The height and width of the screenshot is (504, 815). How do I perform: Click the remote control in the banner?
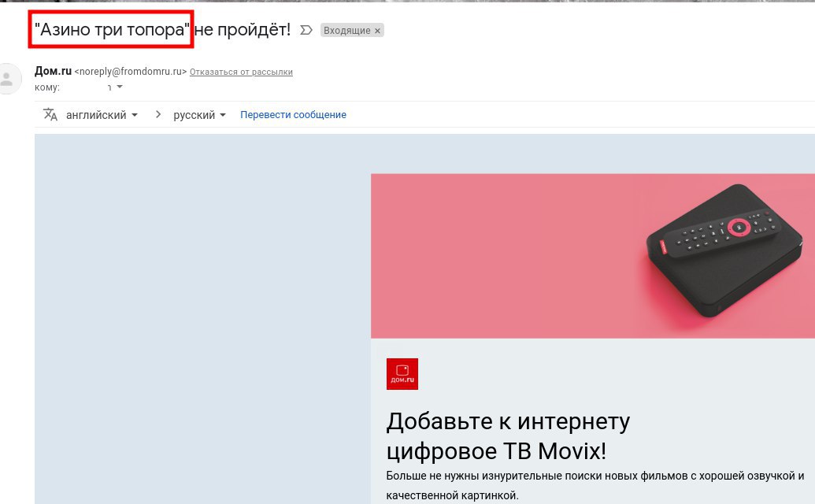point(723,232)
